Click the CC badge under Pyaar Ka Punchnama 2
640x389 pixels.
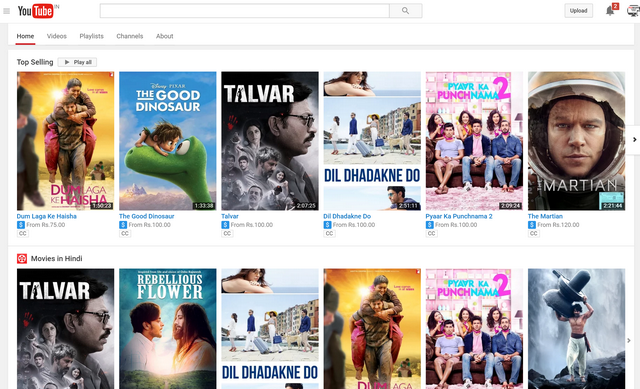point(431,233)
